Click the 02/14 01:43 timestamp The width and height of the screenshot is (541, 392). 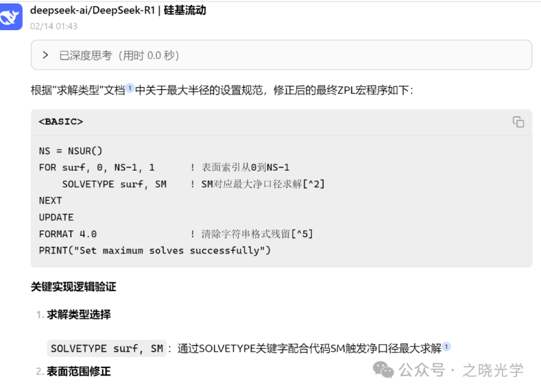point(53,26)
